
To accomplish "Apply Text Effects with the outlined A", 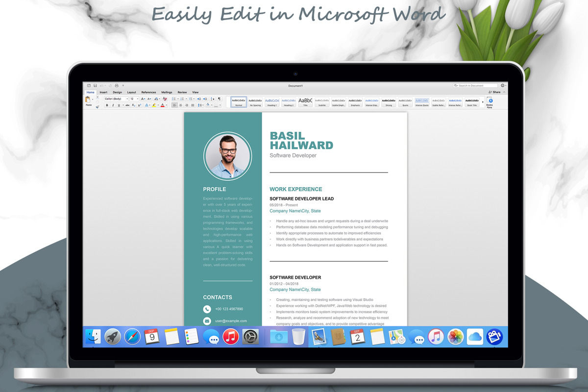I will click(147, 105).
